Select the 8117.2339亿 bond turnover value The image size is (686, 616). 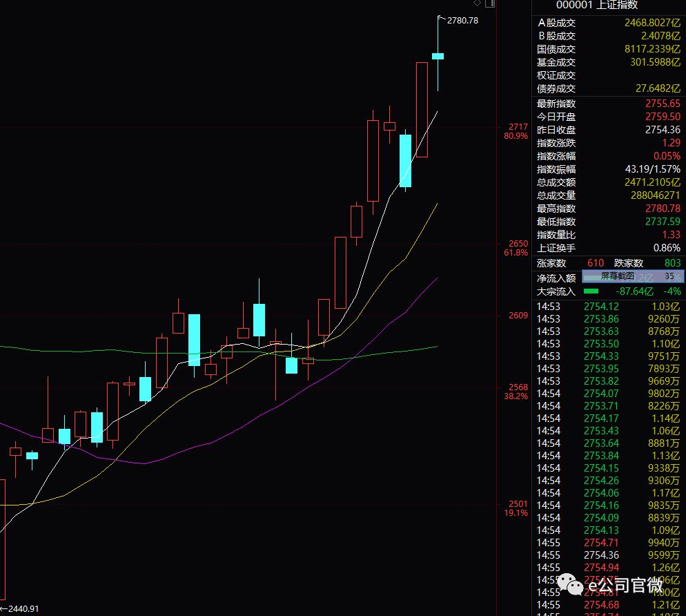(652, 49)
